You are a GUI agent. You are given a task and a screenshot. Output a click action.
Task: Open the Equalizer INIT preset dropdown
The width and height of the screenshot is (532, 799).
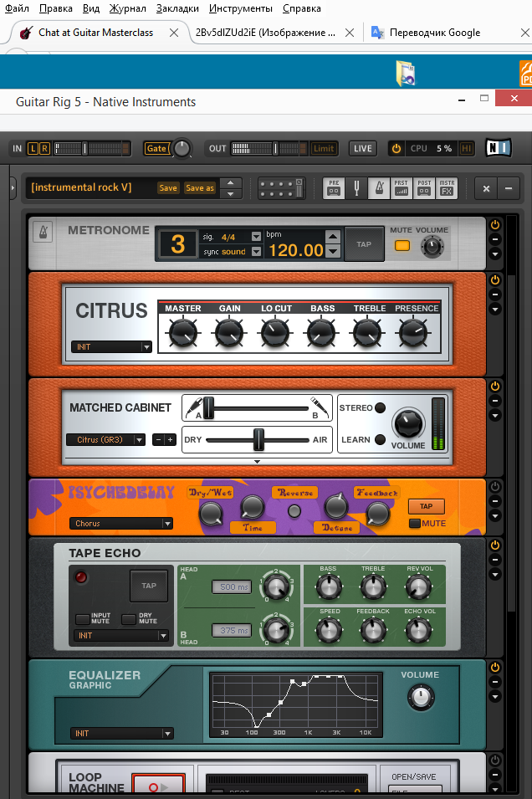tap(122, 733)
